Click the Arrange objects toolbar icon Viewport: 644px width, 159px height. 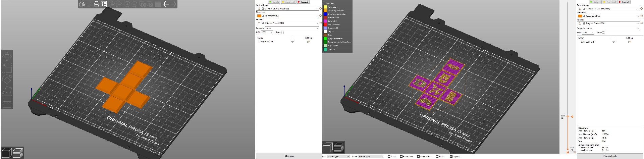[104, 4]
